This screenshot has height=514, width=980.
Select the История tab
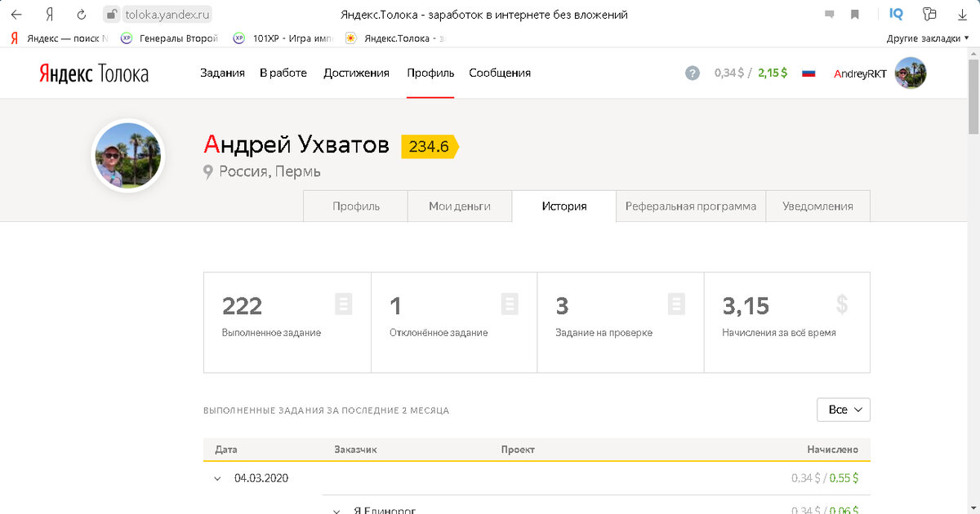(x=564, y=206)
